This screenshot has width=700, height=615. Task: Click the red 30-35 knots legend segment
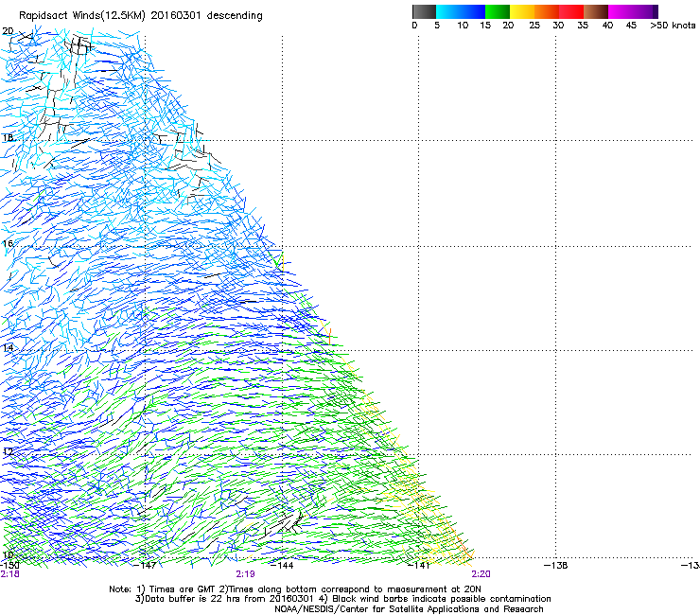click(x=571, y=11)
